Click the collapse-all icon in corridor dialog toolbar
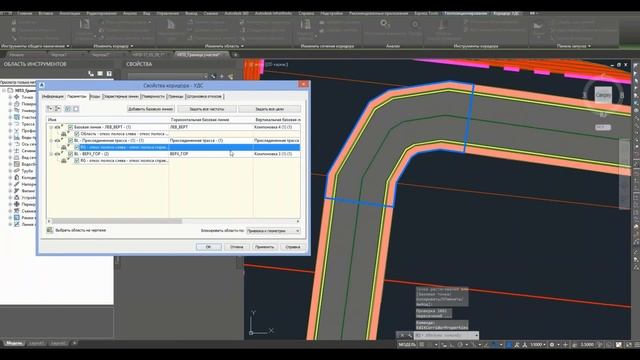Screen dimensions: 640x360 click(x=58, y=109)
